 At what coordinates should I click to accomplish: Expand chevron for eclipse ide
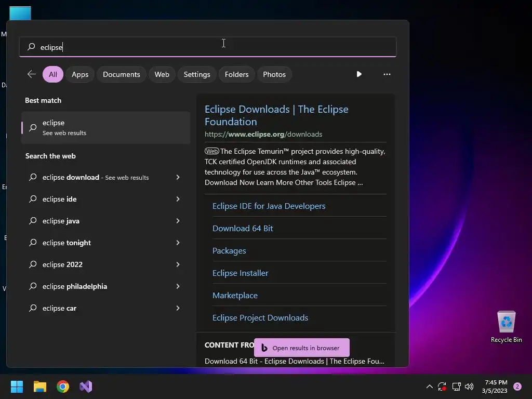pyautogui.click(x=178, y=199)
